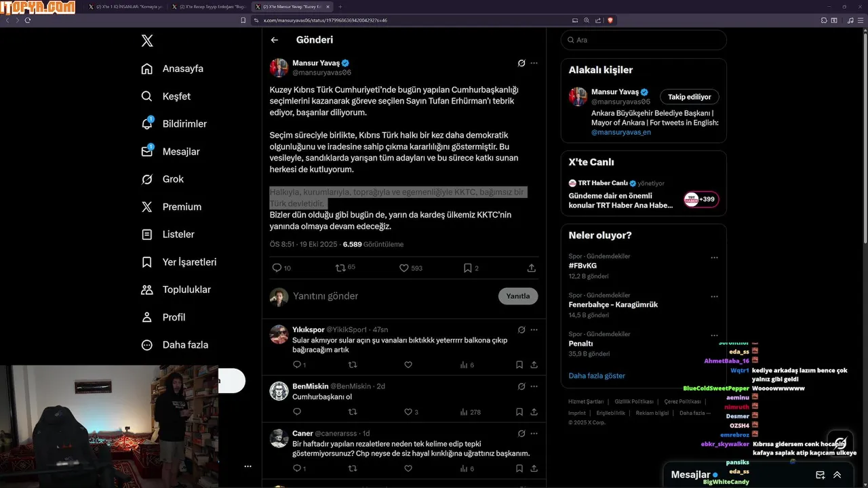Go back with the Gönderi back arrow
Screen dimensions: 868x488
coord(275,40)
